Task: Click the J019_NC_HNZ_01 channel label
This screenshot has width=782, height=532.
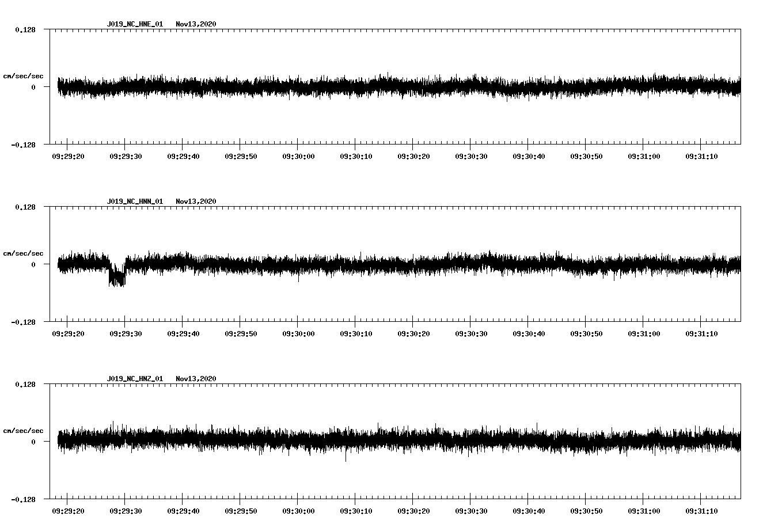Action: click(134, 379)
